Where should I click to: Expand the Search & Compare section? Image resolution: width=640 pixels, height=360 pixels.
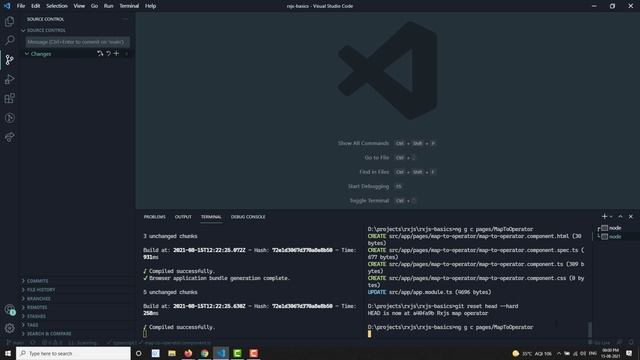(x=77, y=334)
